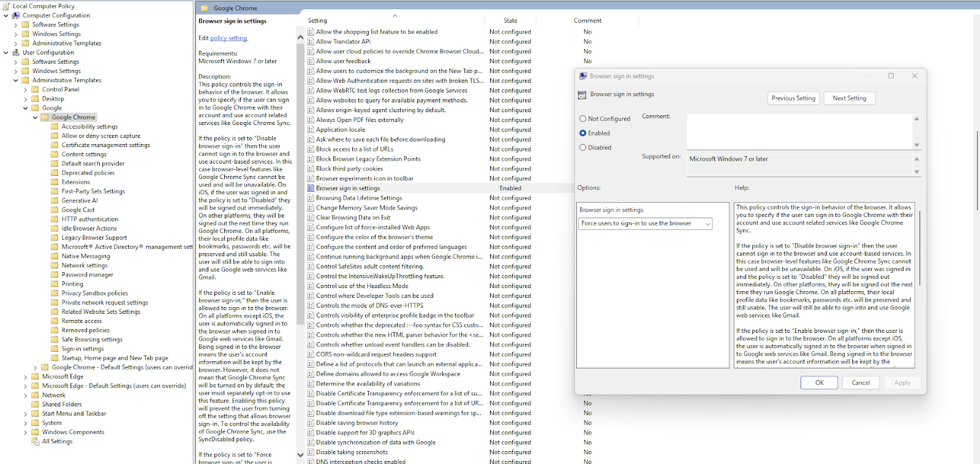Collapse the Computer Configuration node
980x464 pixels.
click(6, 15)
